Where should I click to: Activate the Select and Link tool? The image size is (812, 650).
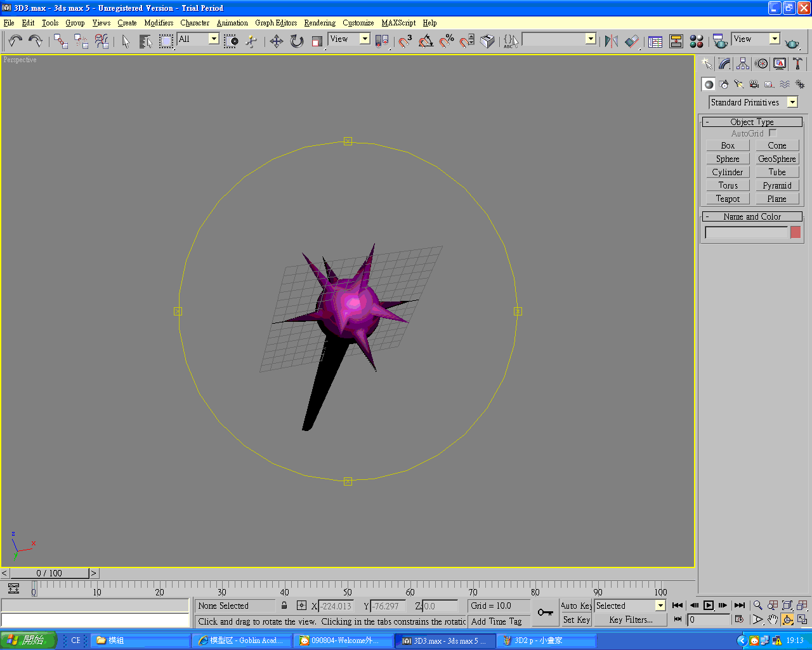click(61, 41)
